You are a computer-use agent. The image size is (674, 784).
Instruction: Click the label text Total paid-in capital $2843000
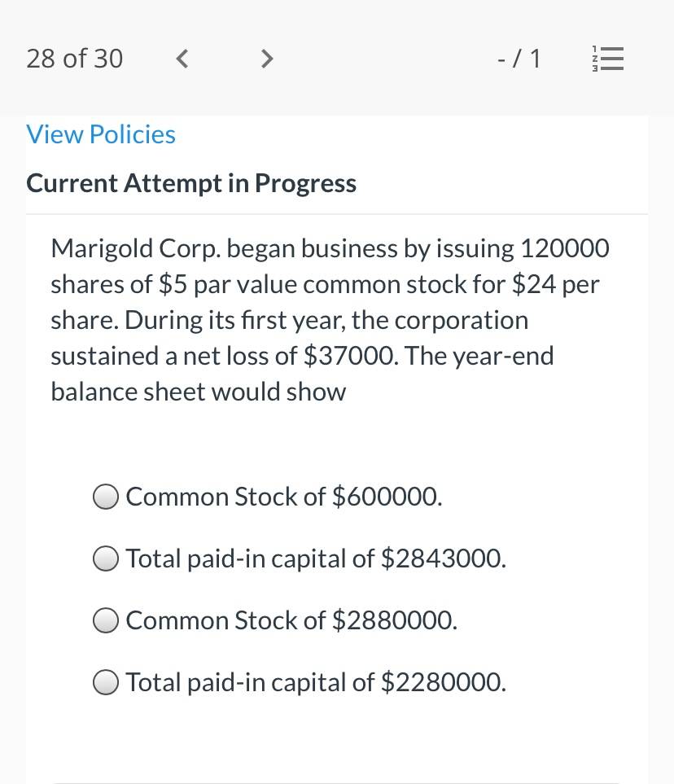coord(316,558)
